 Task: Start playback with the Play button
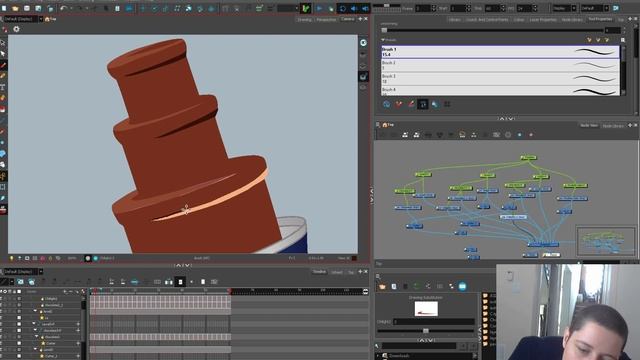(319, 8)
